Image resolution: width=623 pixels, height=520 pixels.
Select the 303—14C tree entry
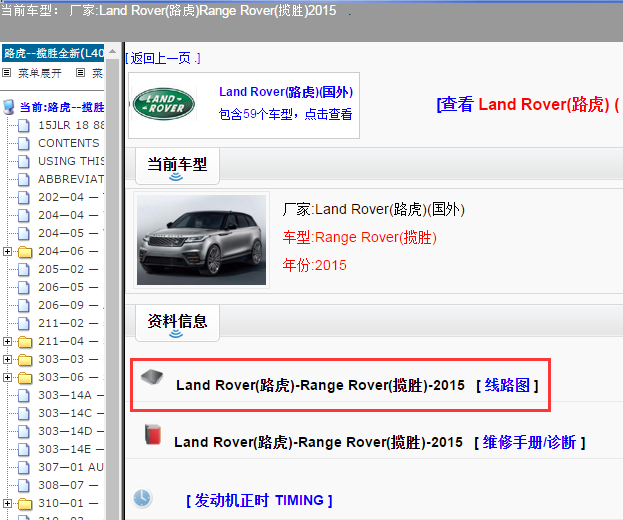(71, 413)
